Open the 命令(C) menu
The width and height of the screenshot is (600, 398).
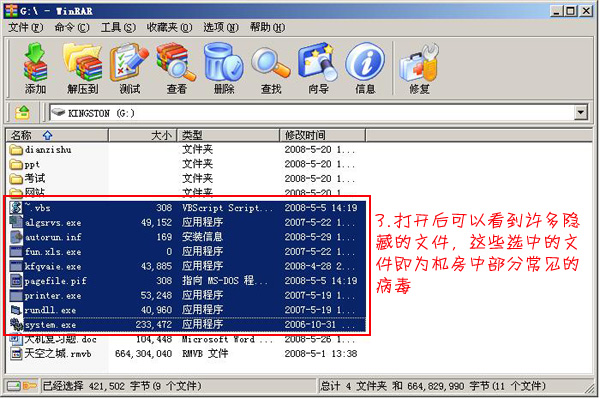point(72,28)
